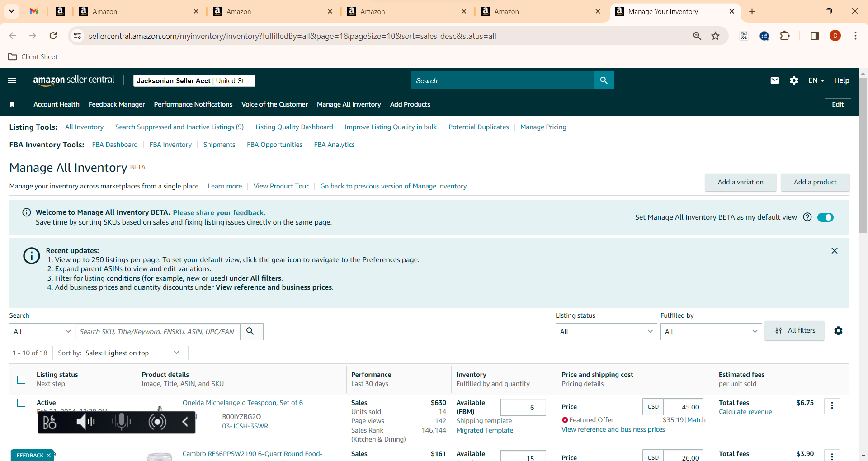Viewport: 868px width, 461px height.
Task: Open Seller Central settings gear
Action: pos(794,80)
